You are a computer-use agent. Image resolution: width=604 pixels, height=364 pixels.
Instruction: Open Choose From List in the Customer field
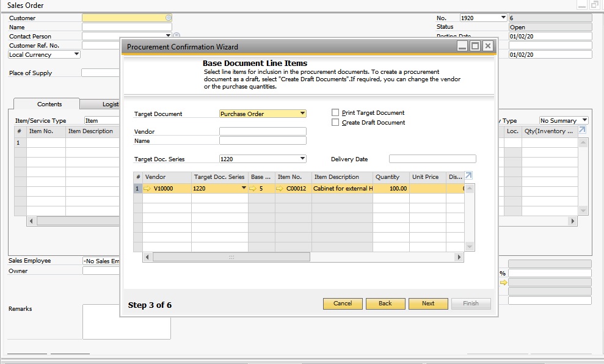(167, 18)
